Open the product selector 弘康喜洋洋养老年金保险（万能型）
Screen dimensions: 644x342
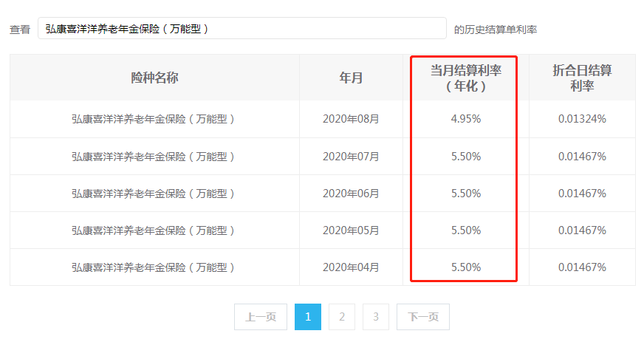(x=242, y=28)
